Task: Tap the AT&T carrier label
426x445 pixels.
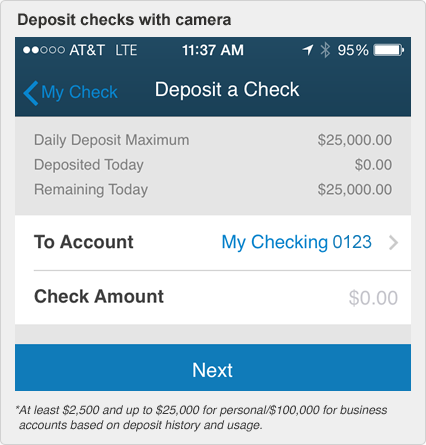Action: coord(87,50)
